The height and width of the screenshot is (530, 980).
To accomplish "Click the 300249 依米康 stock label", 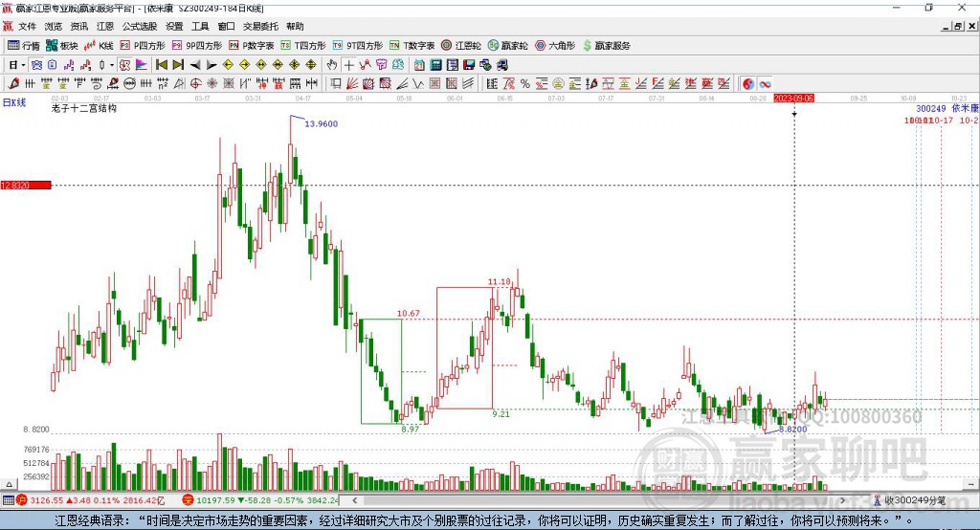I will 947,108.
